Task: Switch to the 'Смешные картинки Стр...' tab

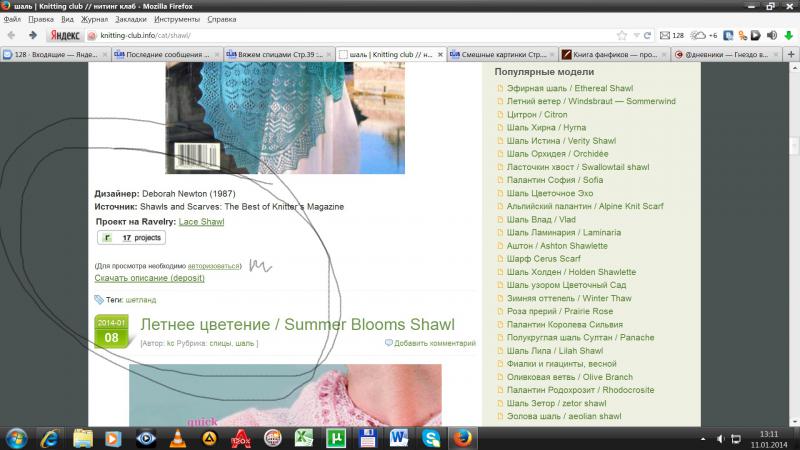Action: pos(503,54)
